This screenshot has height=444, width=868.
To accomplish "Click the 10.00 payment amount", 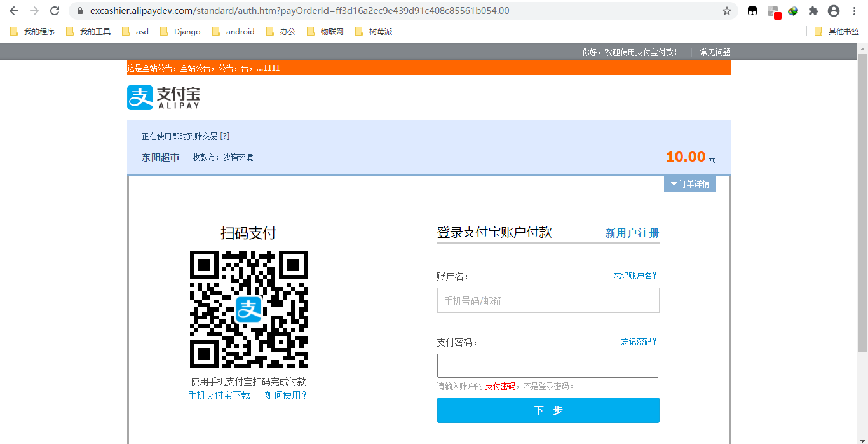I will (686, 156).
